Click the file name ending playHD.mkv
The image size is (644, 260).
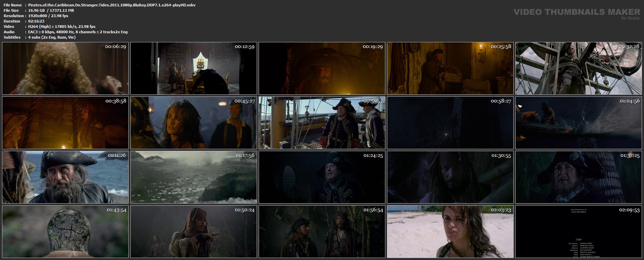click(112, 5)
